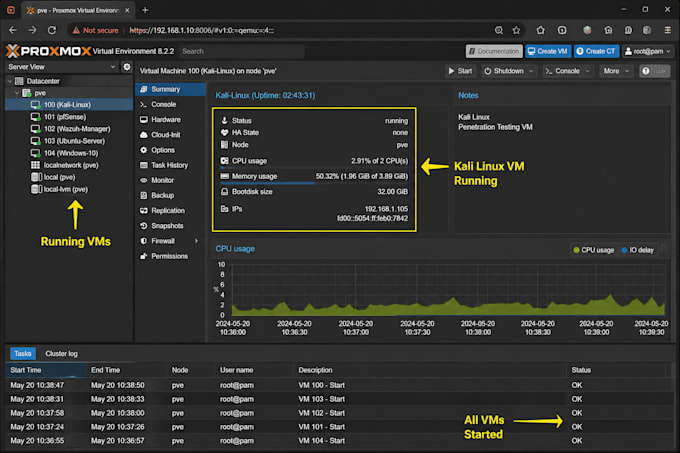This screenshot has width=680, height=453.
Task: Reload the browser page
Action: 52,30
